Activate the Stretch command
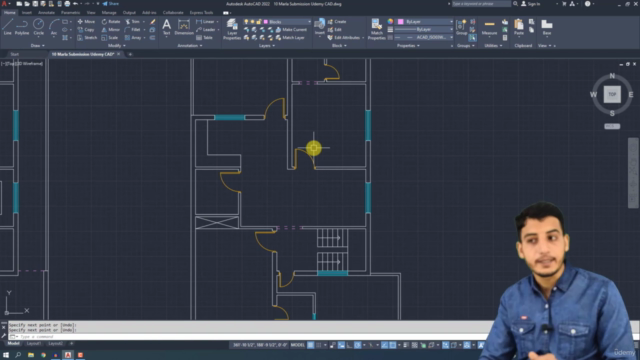Screen dimensions: 640x360 pyautogui.click(x=87, y=38)
